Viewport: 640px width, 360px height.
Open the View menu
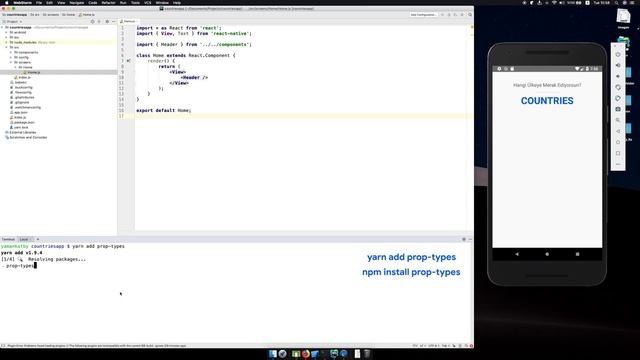(61, 2)
